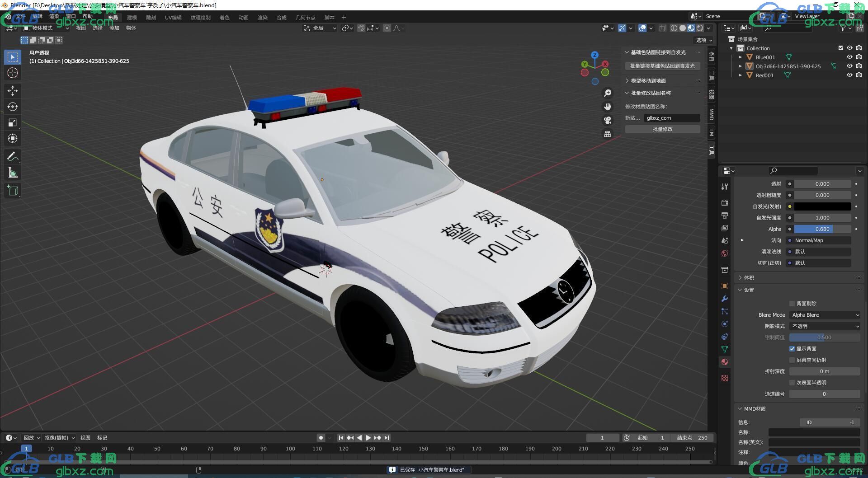868x478 pixels.
Task: Click 批量链接基础色贴图到自发光 button
Action: click(662, 66)
